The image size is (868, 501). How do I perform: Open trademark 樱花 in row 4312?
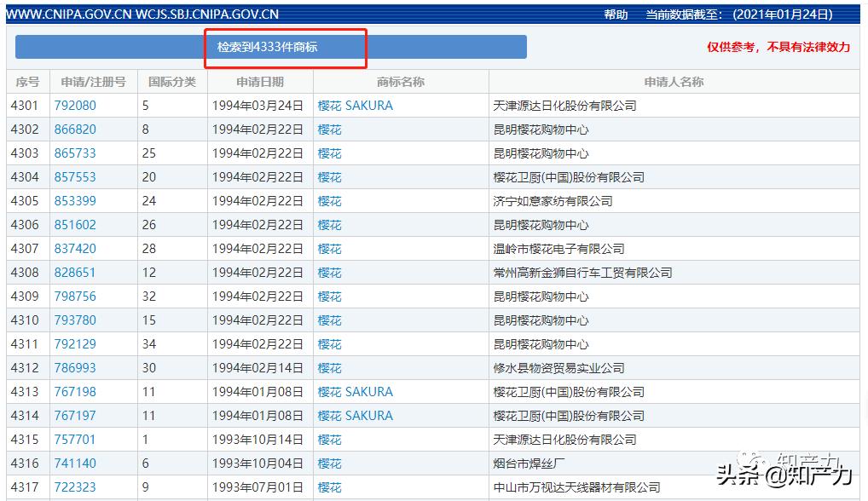(x=329, y=368)
